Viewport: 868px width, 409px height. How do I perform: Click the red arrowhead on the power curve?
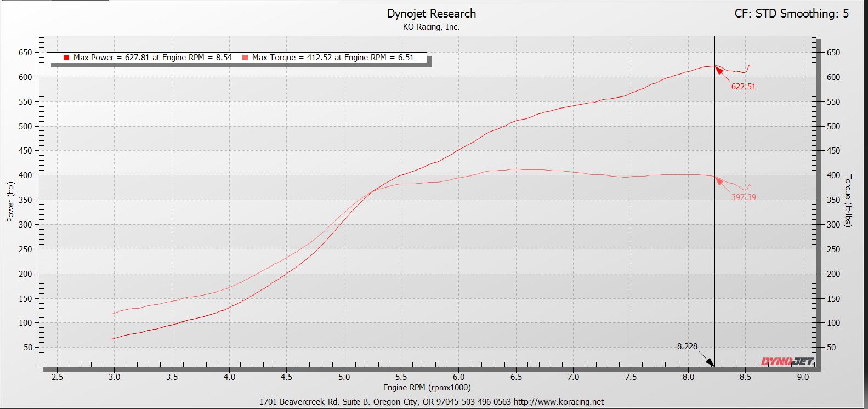click(x=718, y=70)
